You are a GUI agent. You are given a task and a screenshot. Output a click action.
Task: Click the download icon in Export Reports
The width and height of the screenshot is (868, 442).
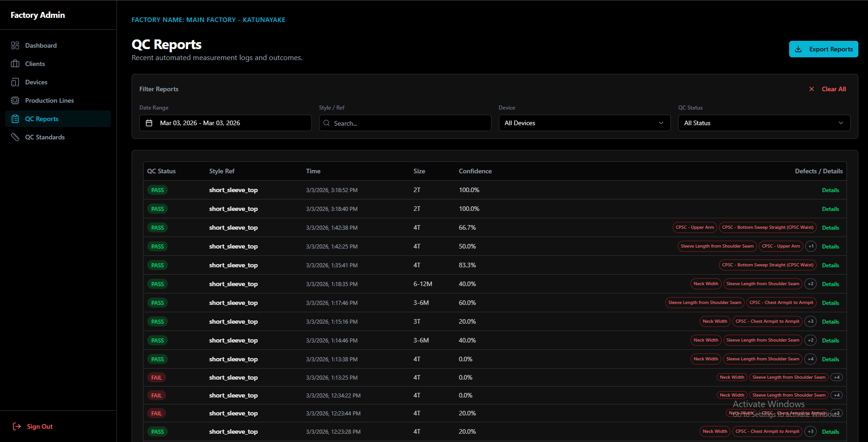(798, 49)
